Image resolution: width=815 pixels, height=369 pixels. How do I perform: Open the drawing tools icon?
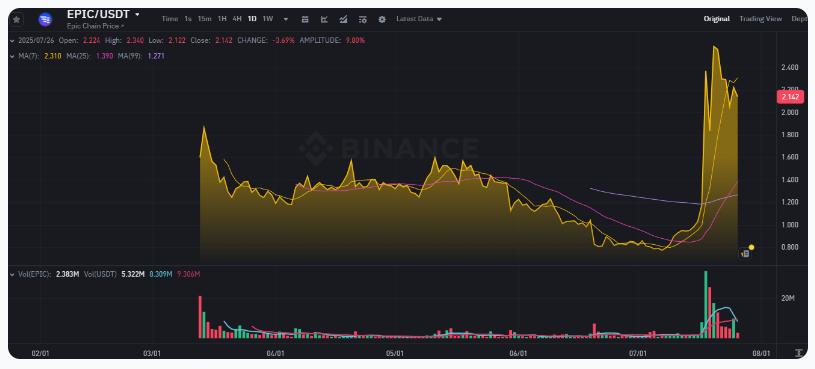coord(324,19)
